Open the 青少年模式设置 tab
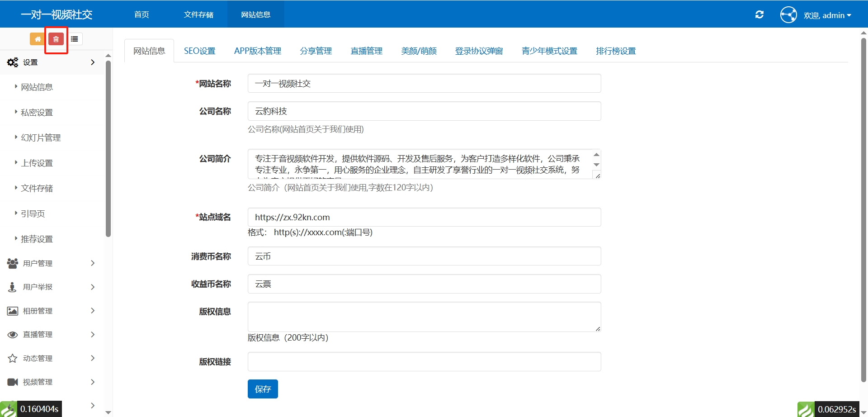Image resolution: width=868 pixels, height=417 pixels. 550,51
